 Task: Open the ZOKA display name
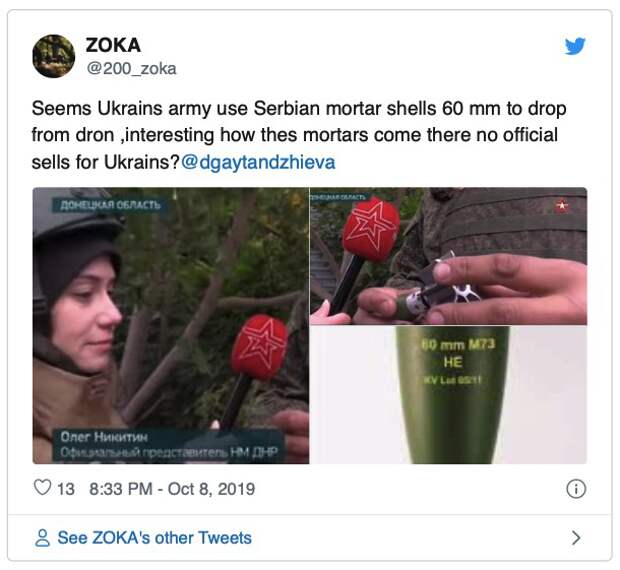point(113,45)
